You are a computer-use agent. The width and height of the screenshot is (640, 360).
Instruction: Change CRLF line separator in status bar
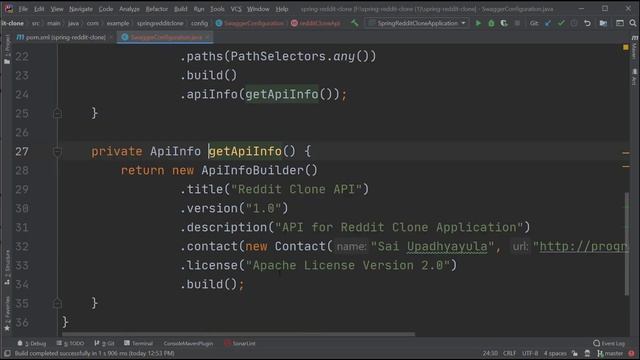(x=509, y=353)
